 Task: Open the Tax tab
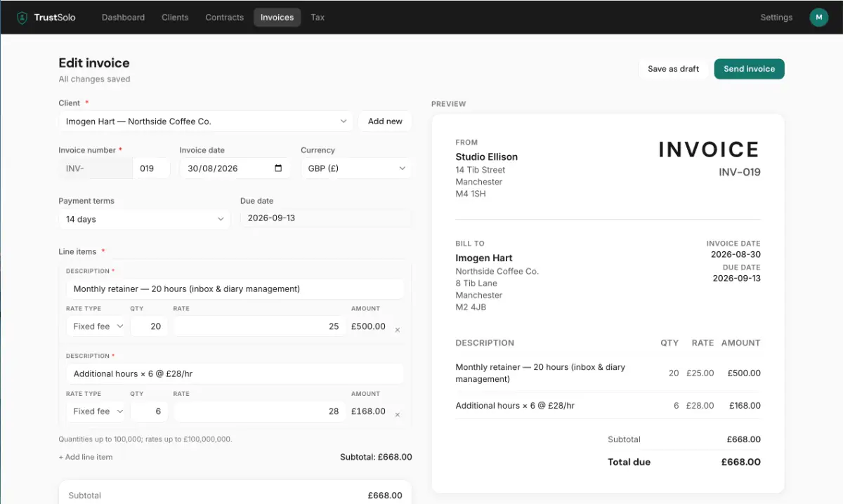coord(318,18)
